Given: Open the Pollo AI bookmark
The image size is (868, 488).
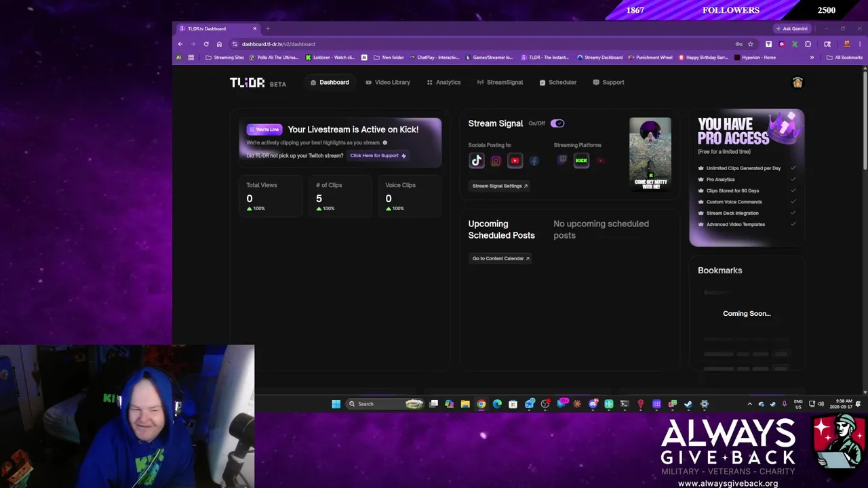Looking at the screenshot, I should point(273,58).
